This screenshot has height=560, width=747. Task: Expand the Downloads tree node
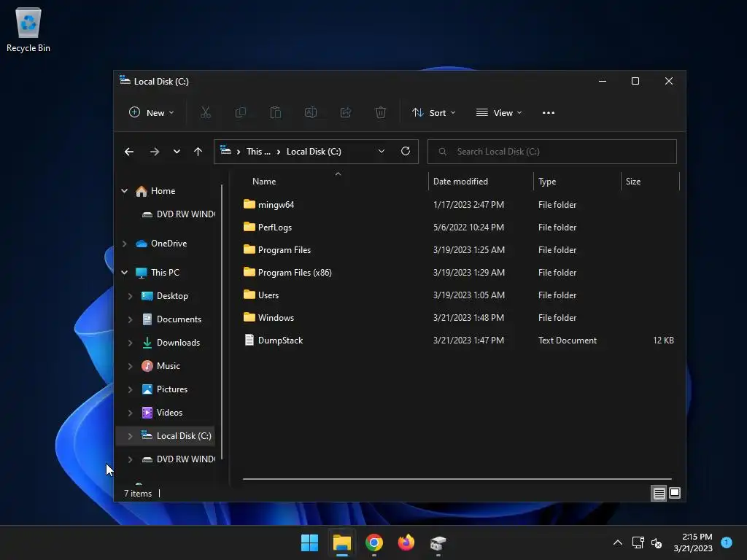click(x=130, y=343)
